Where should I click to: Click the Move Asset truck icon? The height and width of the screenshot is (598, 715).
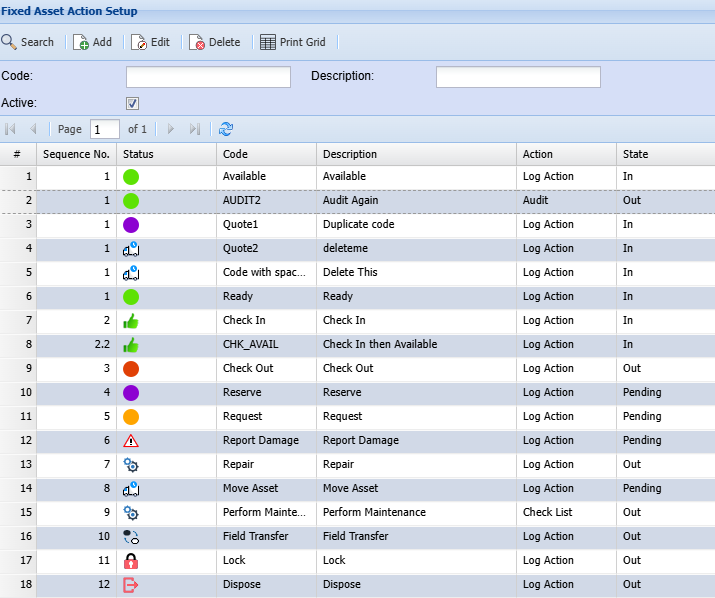click(131, 489)
